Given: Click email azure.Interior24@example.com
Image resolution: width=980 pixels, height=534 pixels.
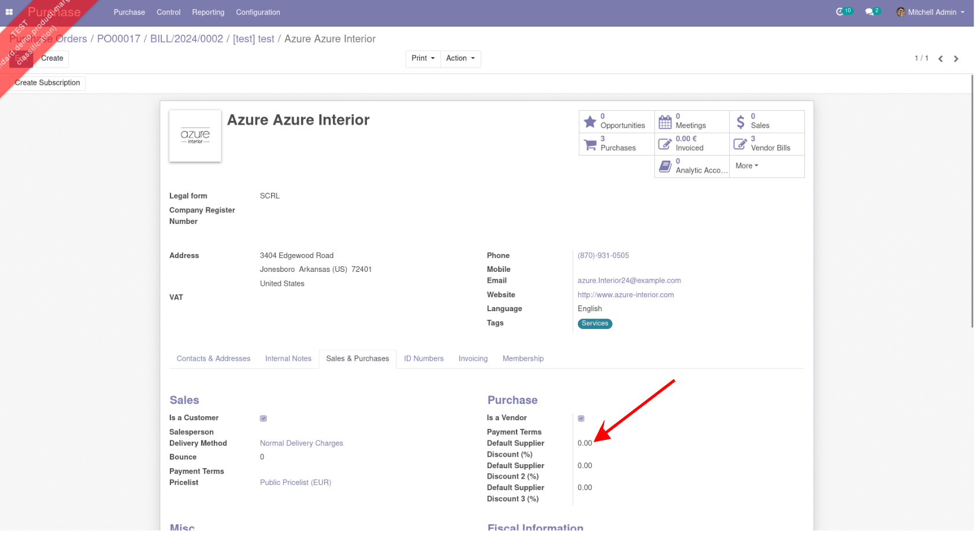Looking at the screenshot, I should pyautogui.click(x=629, y=281).
